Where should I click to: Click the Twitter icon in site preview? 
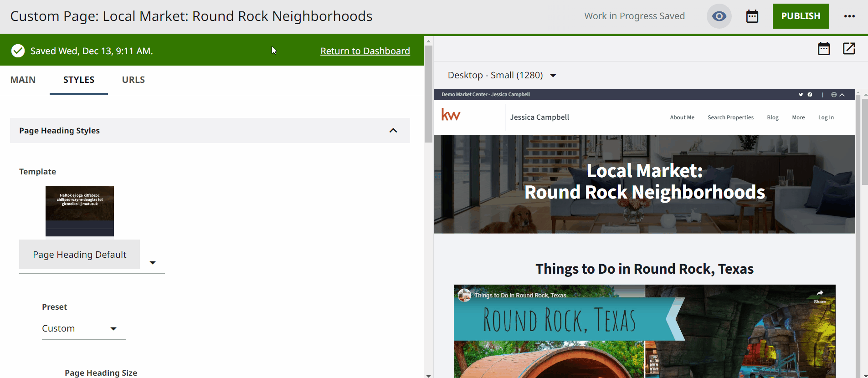801,95
